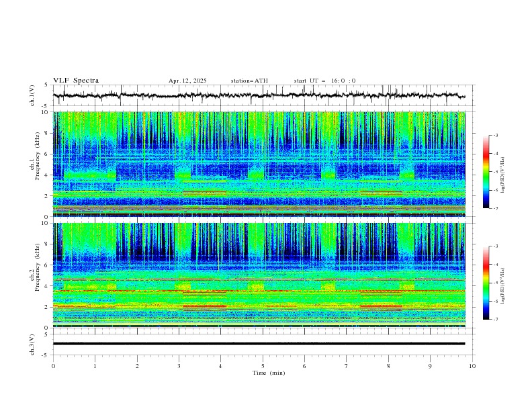Image resolution: width=532 pixels, height=411 pixels.
Task: Click the ch.1(V) waveform axis label
Action: [x=32, y=95]
